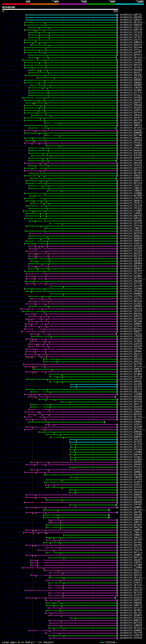146x644 pixels.
Task: Select label UniRef100_P93347
Action: tap(131, 467)
